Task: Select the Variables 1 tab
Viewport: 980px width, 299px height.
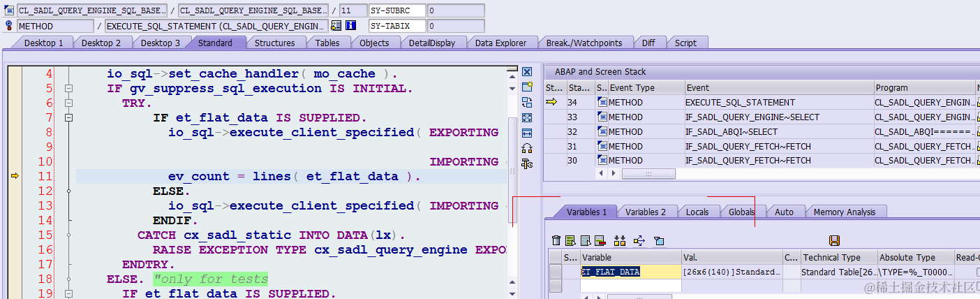Action: coord(586,212)
